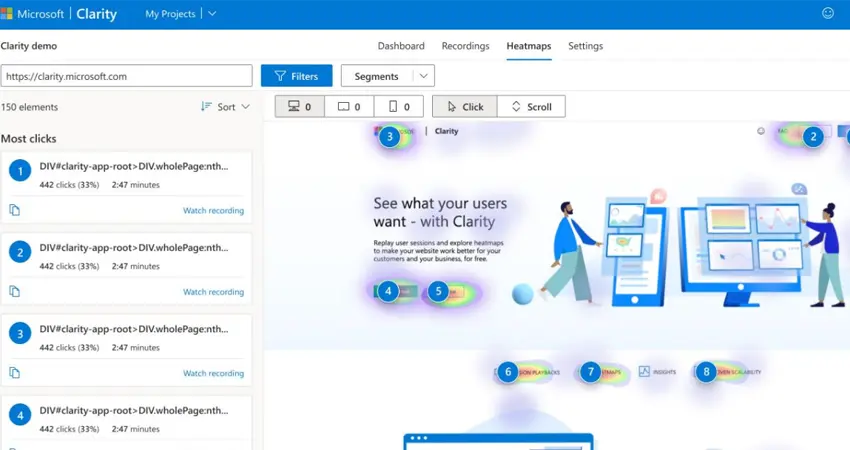
Task: Click the copy icon in element 2 card
Action: (15, 291)
